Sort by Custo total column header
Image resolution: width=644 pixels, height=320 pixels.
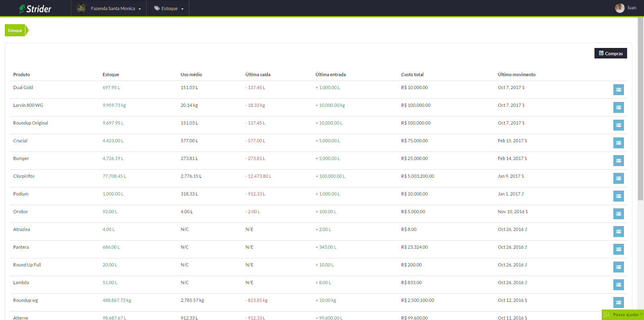coord(412,75)
